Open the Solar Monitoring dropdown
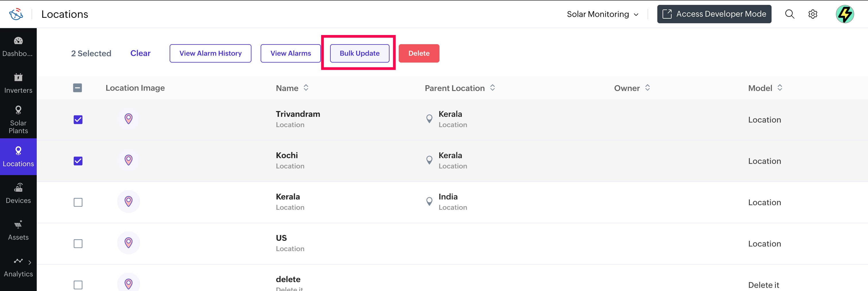 point(602,14)
